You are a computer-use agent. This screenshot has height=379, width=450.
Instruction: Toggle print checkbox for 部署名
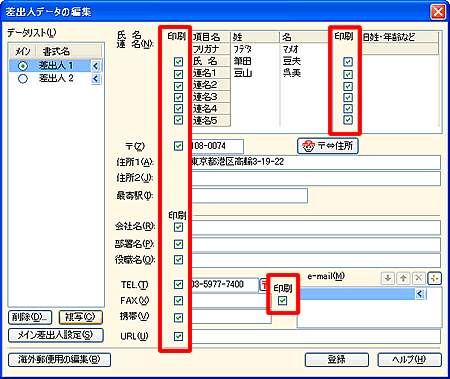pyautogui.click(x=178, y=244)
